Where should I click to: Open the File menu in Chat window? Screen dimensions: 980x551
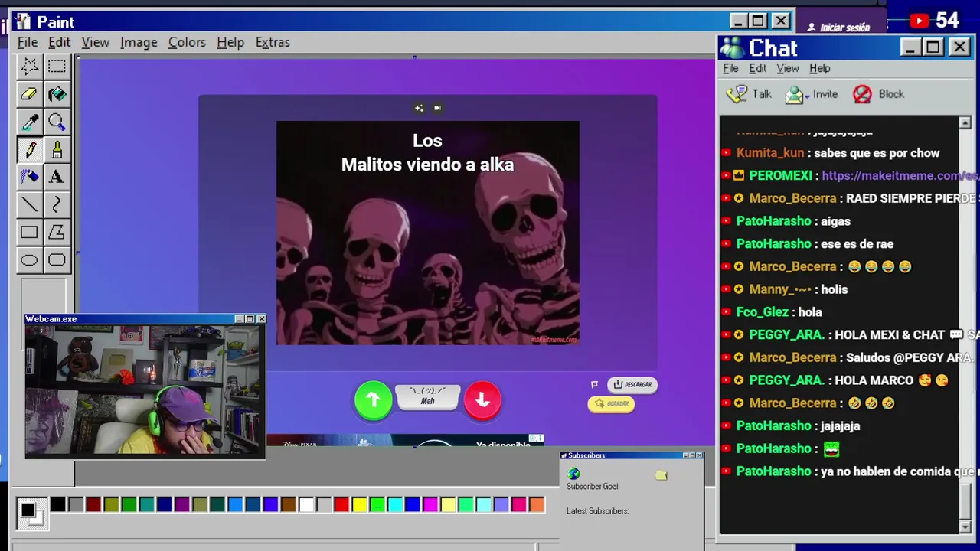coord(730,68)
